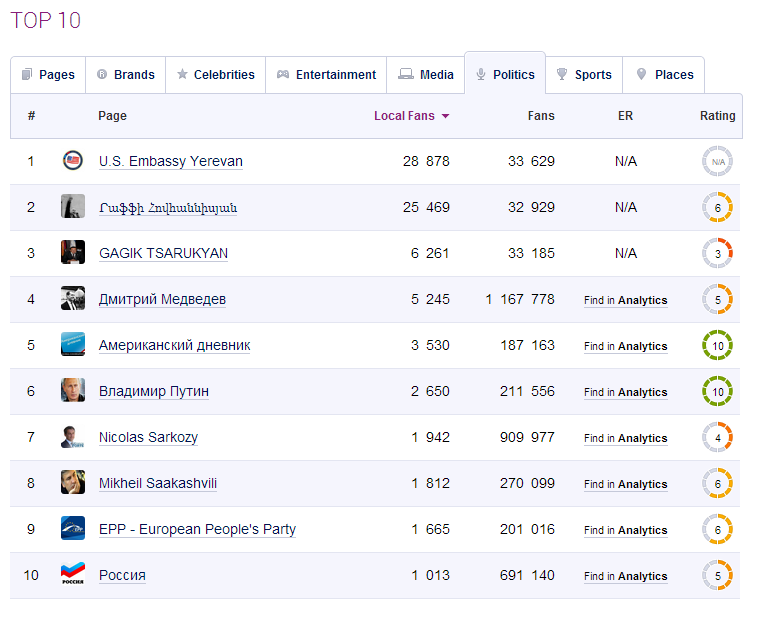This screenshot has height=619, width=761.
Task: Click the rating 10 ring for Американский дневник
Action: [717, 346]
